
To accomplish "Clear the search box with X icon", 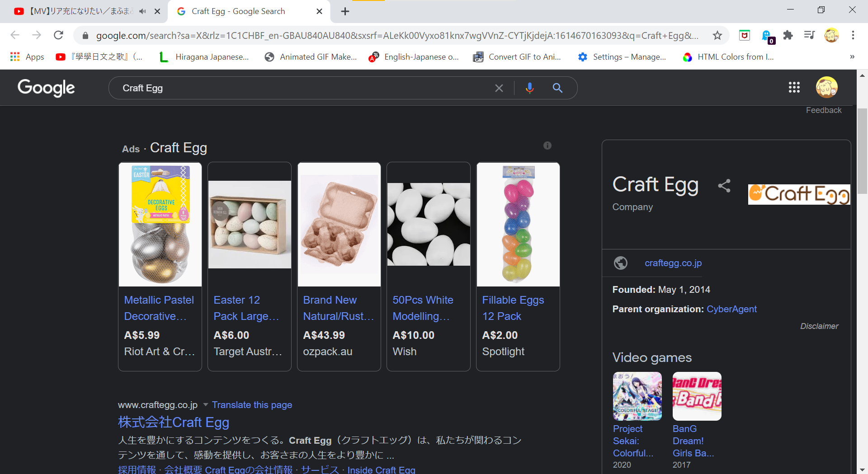I will click(x=499, y=88).
